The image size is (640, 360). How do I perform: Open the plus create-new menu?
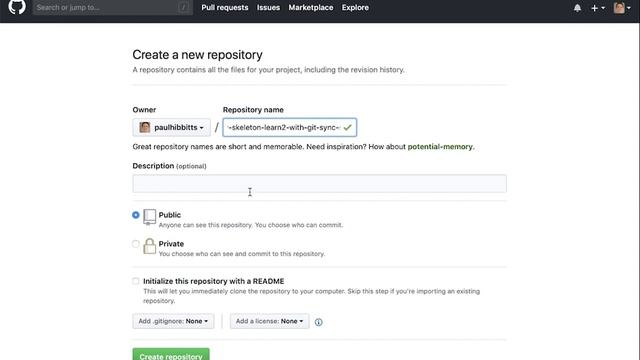598,8
